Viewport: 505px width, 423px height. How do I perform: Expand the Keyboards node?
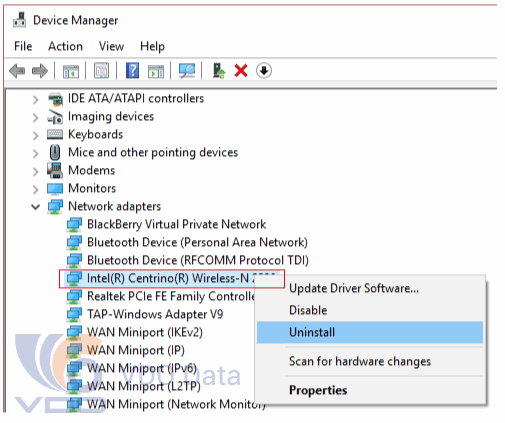click(x=35, y=135)
